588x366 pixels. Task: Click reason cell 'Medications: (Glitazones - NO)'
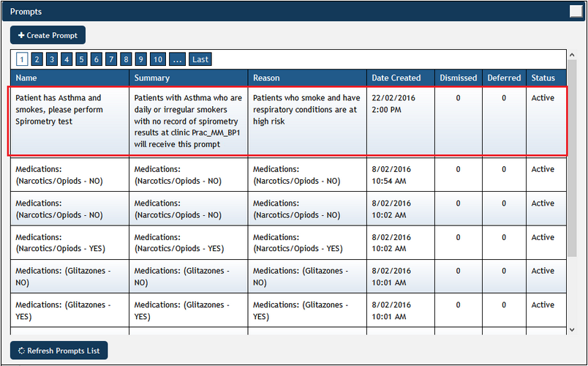[x=307, y=276]
